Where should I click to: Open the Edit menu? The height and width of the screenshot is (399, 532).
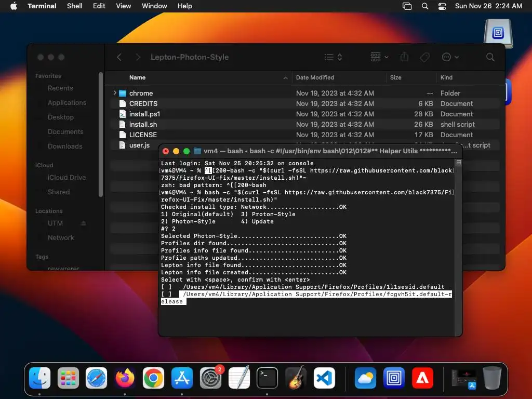(99, 6)
